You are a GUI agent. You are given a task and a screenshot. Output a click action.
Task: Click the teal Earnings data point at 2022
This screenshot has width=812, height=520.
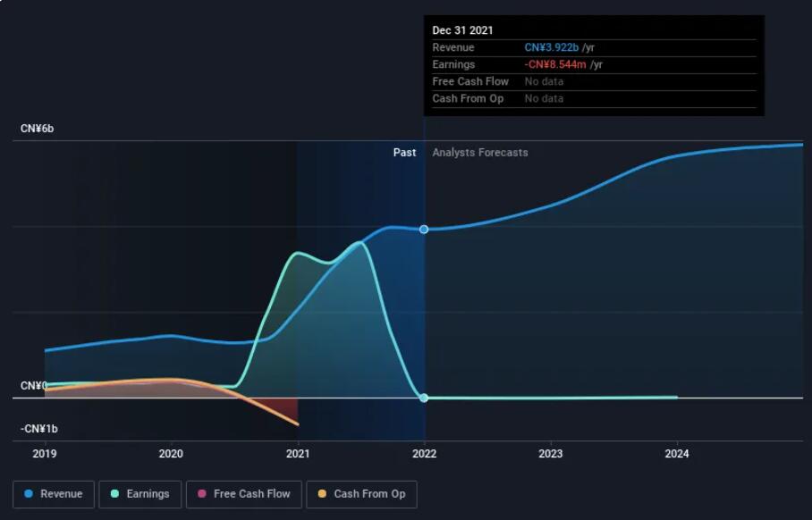pyautogui.click(x=424, y=398)
